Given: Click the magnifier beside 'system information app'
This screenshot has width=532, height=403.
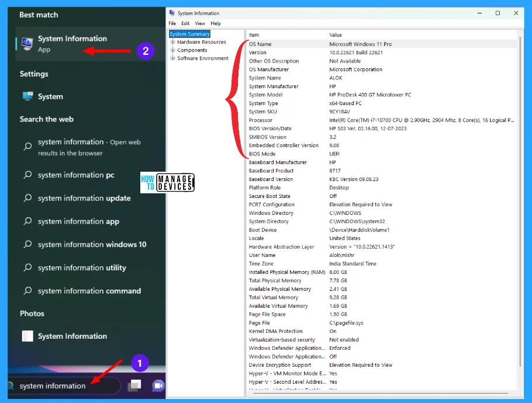Looking at the screenshot, I should pos(27,221).
